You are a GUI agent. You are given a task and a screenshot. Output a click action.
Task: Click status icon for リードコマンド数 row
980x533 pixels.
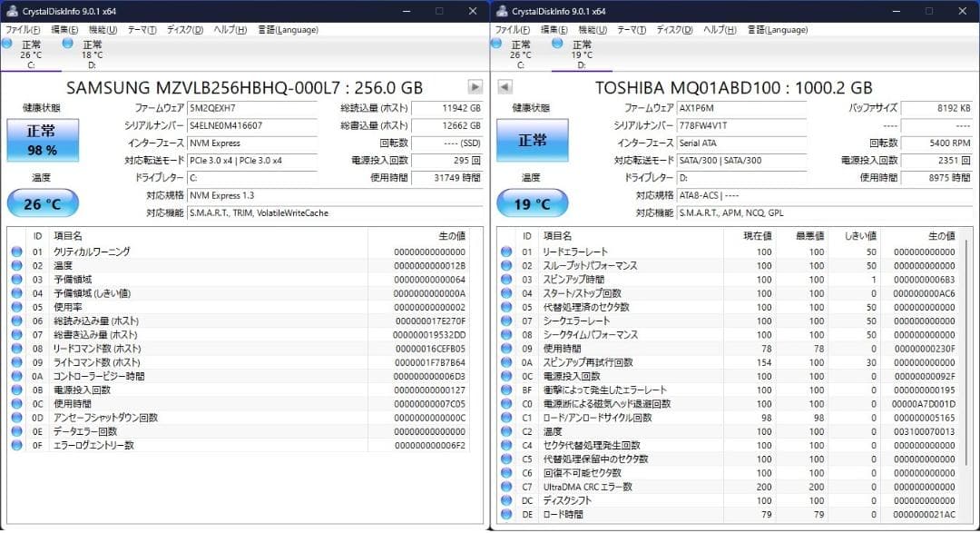point(17,348)
